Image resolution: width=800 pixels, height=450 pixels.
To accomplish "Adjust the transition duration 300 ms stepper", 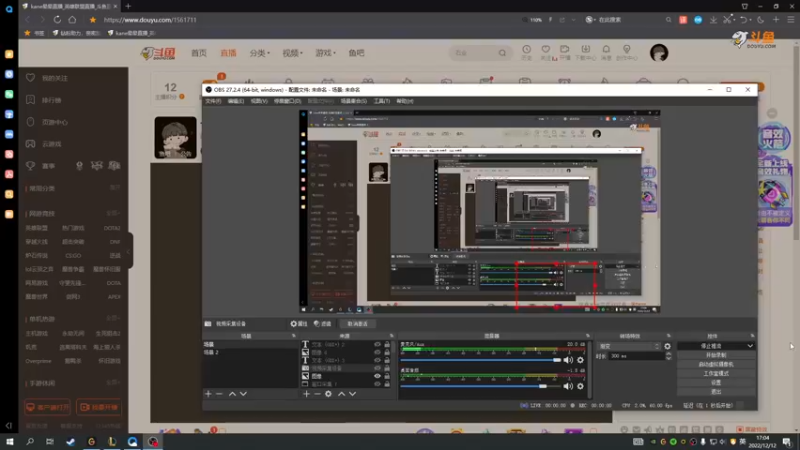I will [669, 356].
